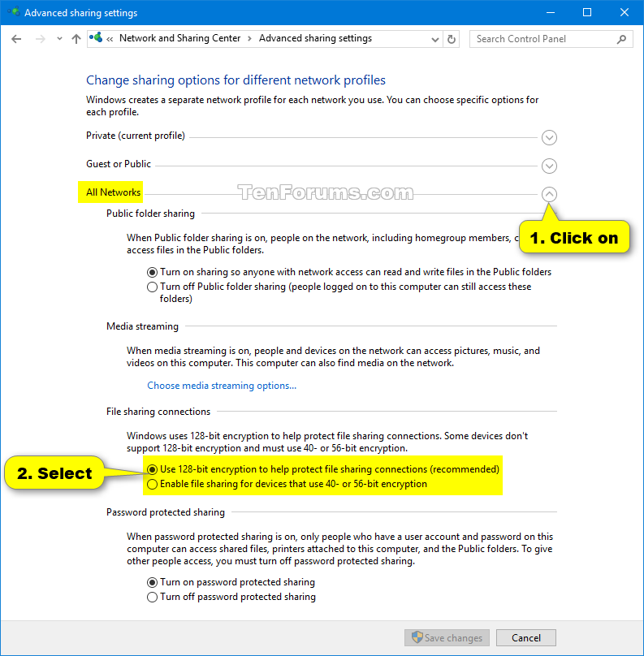Click the forward navigation arrow
Screen dimensions: 644x656
(40, 39)
